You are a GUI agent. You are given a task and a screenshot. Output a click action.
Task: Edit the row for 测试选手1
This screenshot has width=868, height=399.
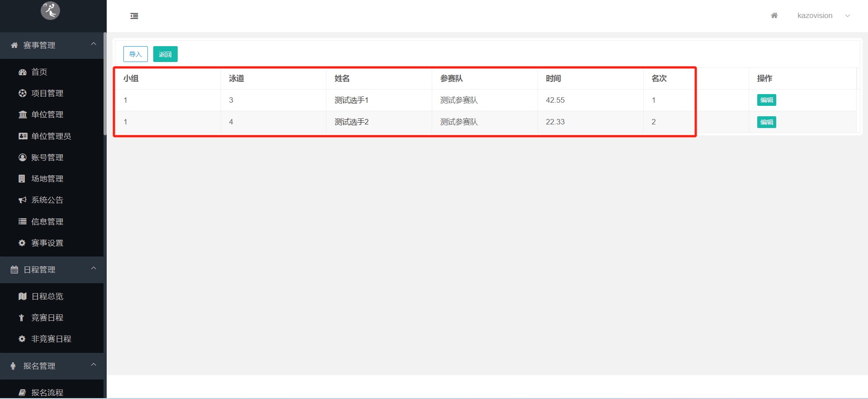point(766,100)
